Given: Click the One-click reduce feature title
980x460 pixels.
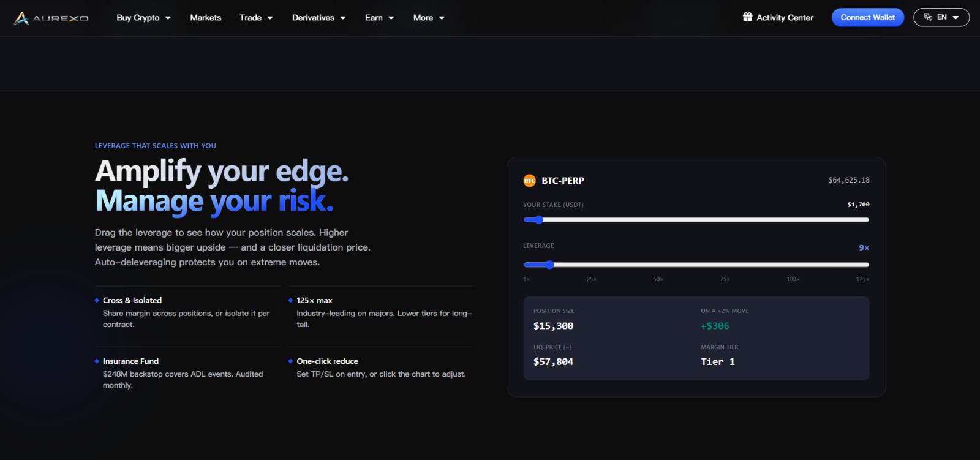Looking at the screenshot, I should point(328,361).
